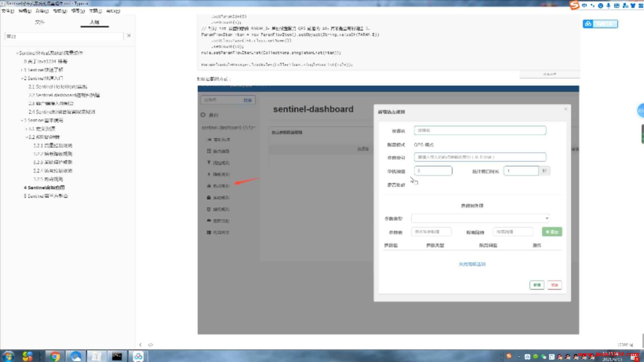Open the 段落 (Paragraph) menu
644x362 pixels.
[42, 11]
